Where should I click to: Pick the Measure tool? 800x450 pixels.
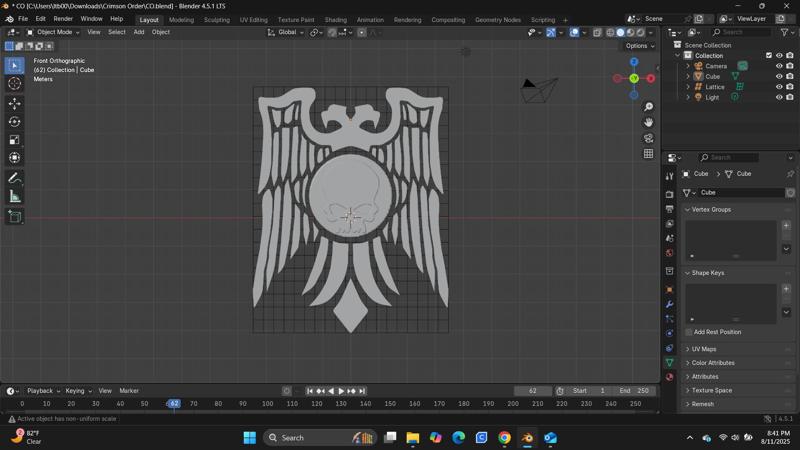tap(14, 197)
